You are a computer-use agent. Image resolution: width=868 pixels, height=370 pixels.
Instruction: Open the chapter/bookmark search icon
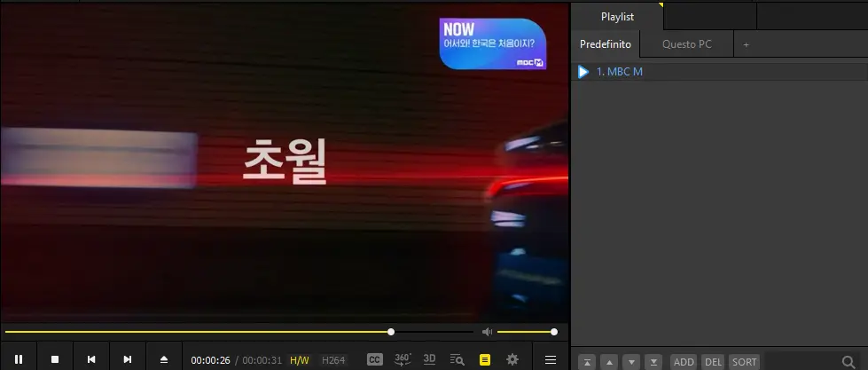(x=457, y=360)
